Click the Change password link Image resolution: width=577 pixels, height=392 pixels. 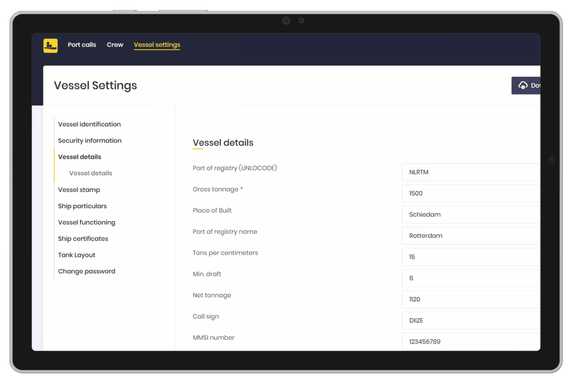pyautogui.click(x=86, y=271)
